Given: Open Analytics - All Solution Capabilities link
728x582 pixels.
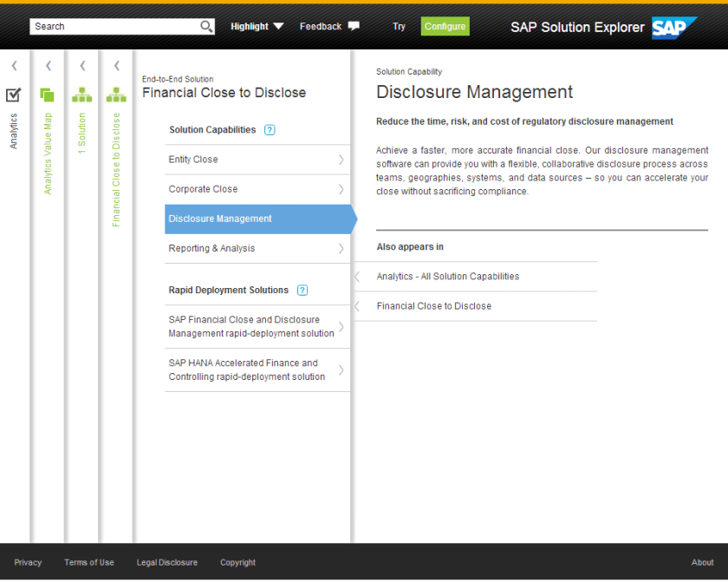Looking at the screenshot, I should (x=448, y=277).
